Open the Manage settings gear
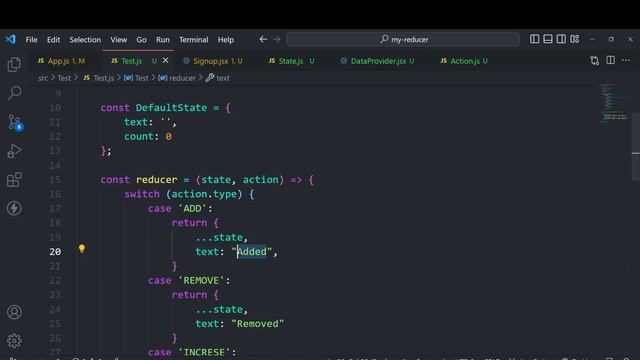640x360 pixels. [14, 340]
